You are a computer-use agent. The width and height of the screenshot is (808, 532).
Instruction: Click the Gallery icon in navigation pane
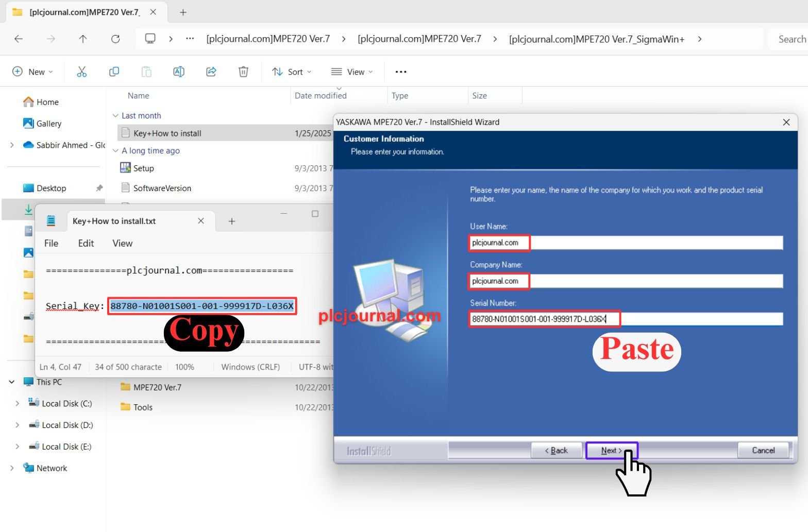[x=28, y=123]
